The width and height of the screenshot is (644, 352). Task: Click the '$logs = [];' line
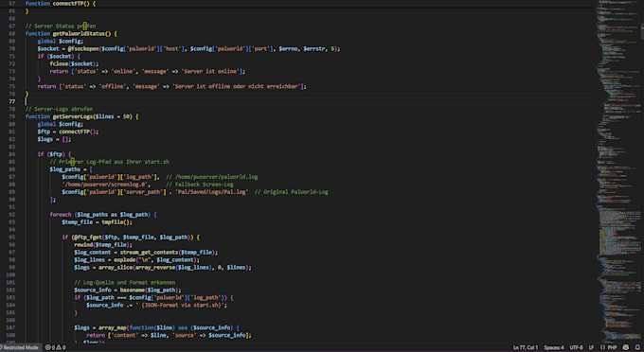click(x=54, y=139)
